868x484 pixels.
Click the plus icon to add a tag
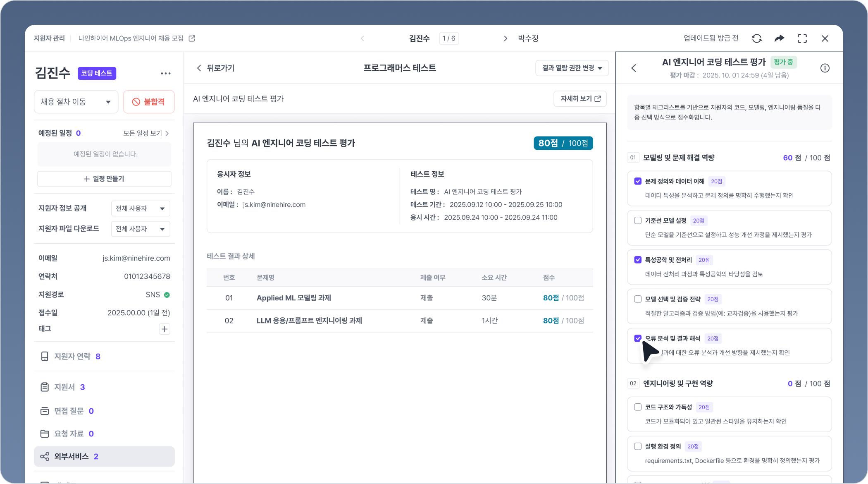[x=165, y=329]
